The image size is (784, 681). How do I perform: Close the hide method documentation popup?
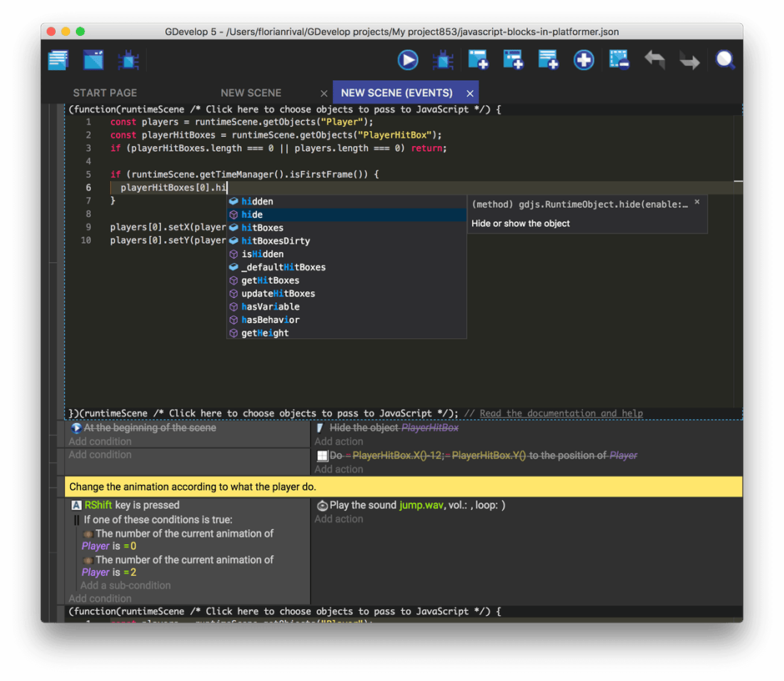coord(697,202)
